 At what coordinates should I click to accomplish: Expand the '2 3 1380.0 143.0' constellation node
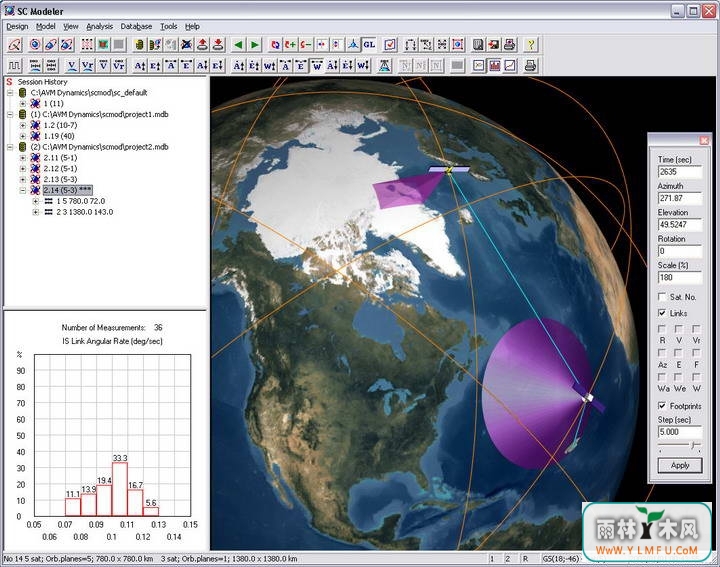(x=35, y=212)
